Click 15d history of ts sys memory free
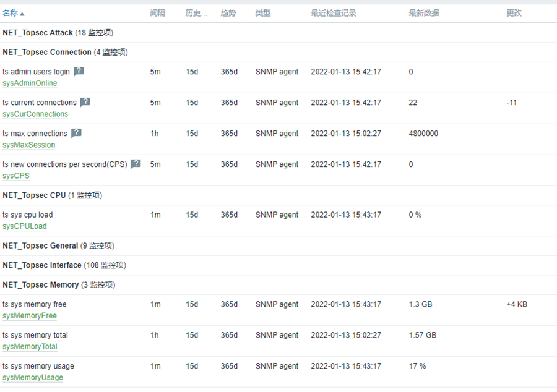 point(192,304)
